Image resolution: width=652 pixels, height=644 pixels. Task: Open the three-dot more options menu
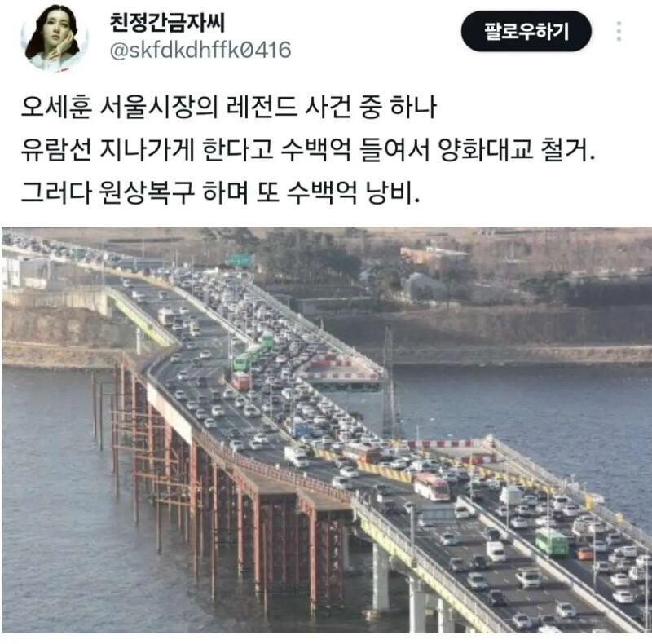(619, 31)
